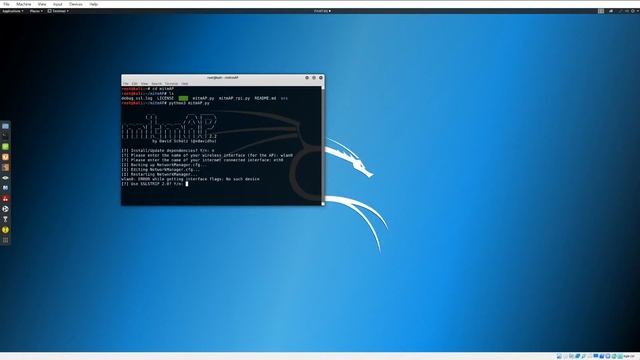Open terminal window Help menu
The width and height of the screenshot is (640, 360).
tap(185, 84)
